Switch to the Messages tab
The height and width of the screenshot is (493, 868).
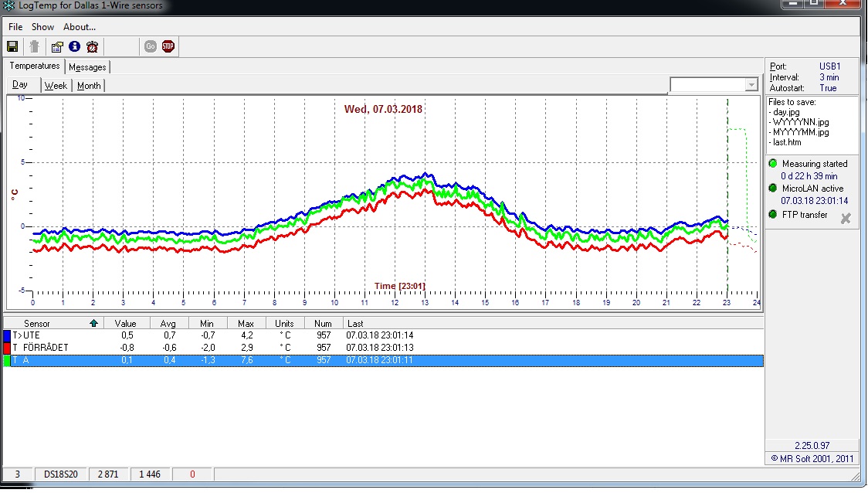point(87,67)
